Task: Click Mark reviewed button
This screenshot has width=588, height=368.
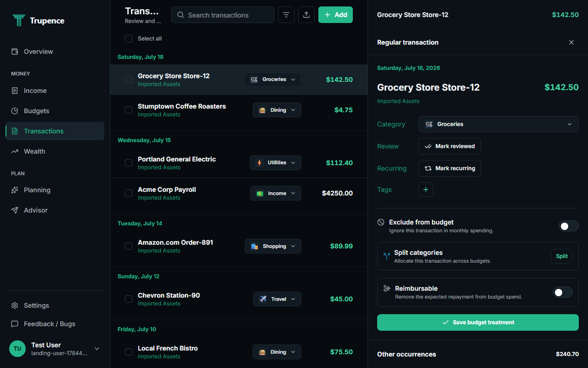Action: coord(450,146)
